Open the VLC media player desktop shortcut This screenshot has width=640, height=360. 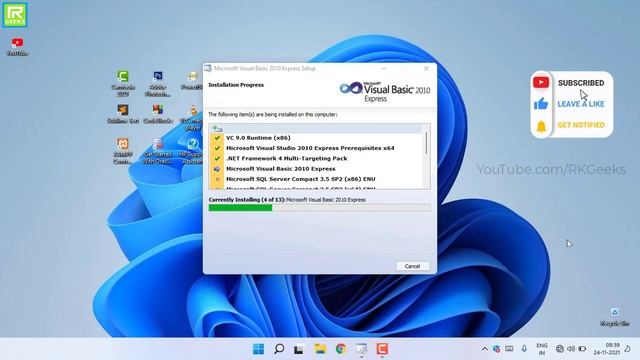pyautogui.click(x=192, y=117)
